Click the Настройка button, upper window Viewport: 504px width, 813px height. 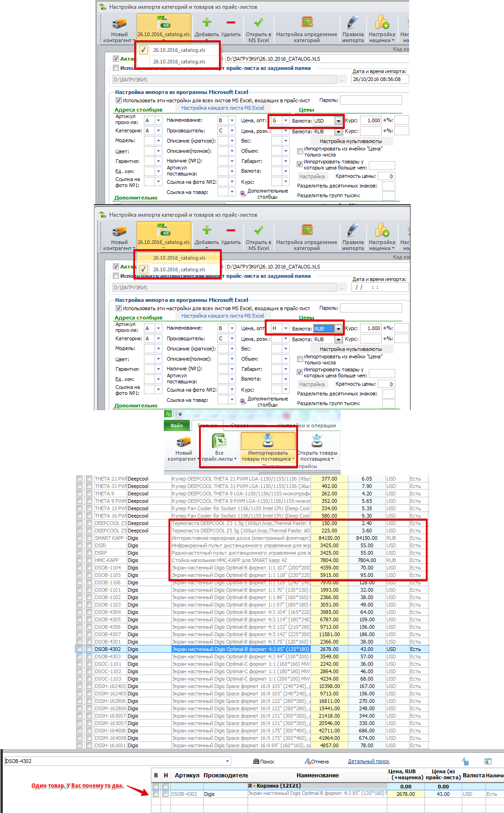pyautogui.click(x=312, y=176)
